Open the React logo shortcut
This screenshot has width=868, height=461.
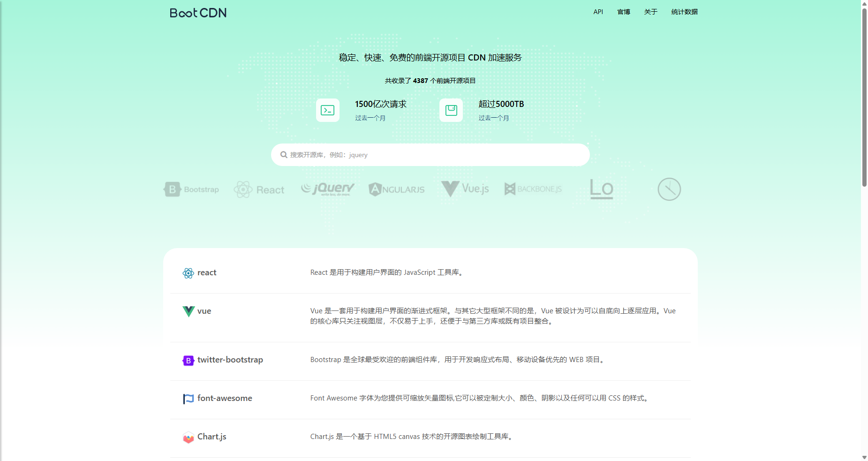[x=259, y=189]
